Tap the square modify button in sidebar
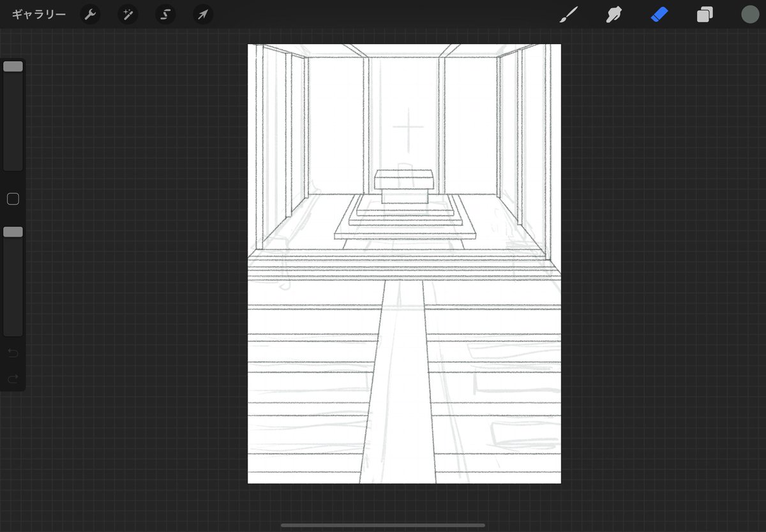 pos(13,199)
